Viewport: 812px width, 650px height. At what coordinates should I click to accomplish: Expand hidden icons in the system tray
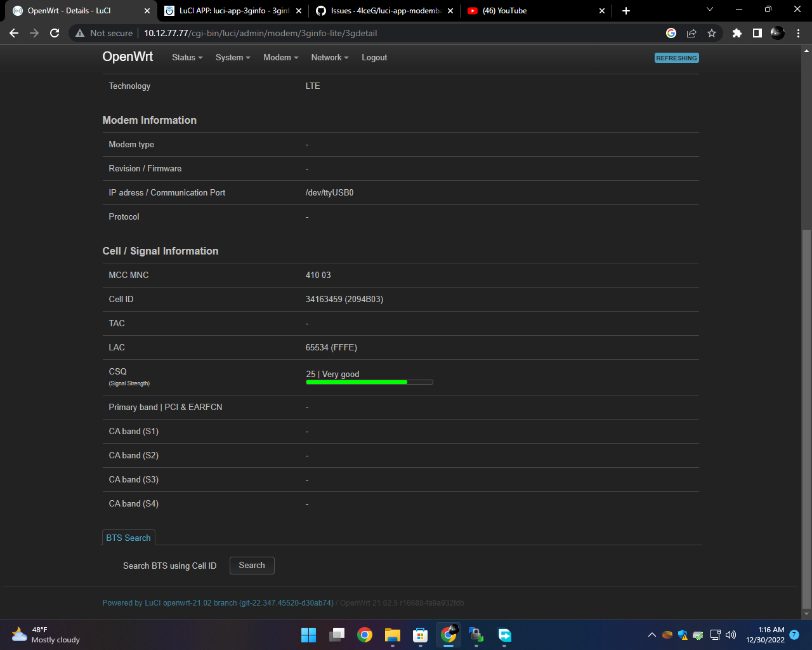coord(652,635)
